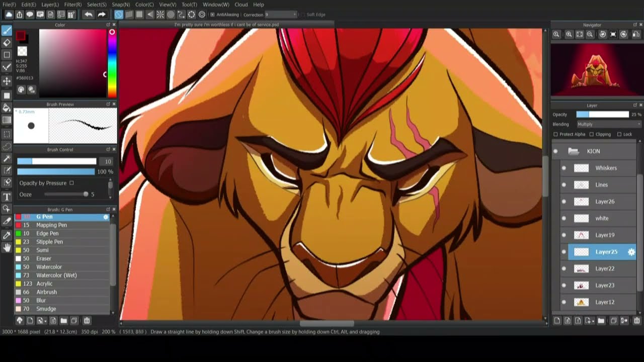Open G Pen brush settings gear
The image size is (644, 362).
pyautogui.click(x=106, y=217)
